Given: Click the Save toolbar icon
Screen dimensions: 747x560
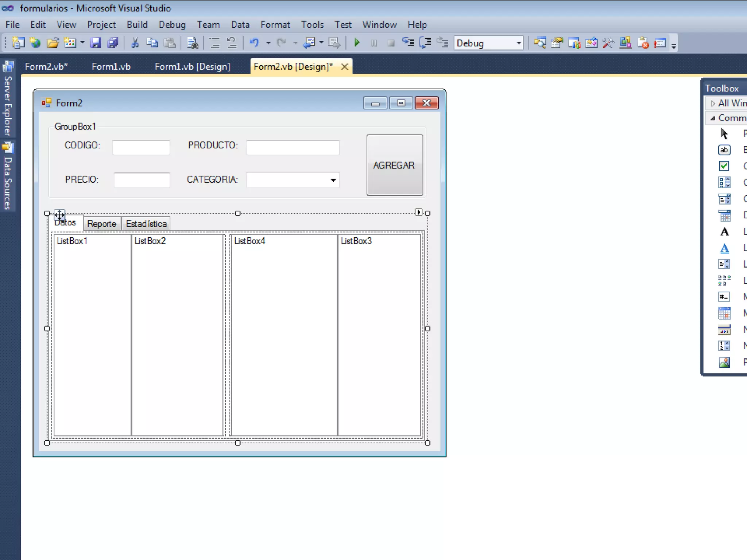Looking at the screenshot, I should 96,43.
